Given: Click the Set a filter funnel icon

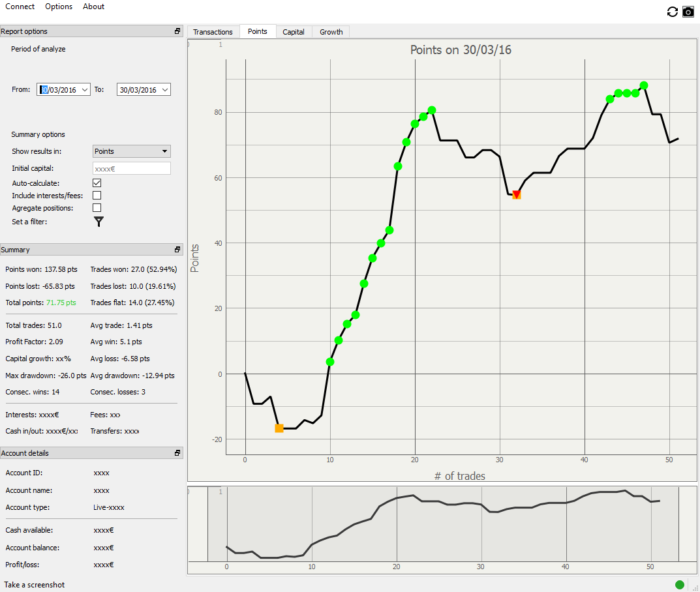Looking at the screenshot, I should pyautogui.click(x=99, y=222).
